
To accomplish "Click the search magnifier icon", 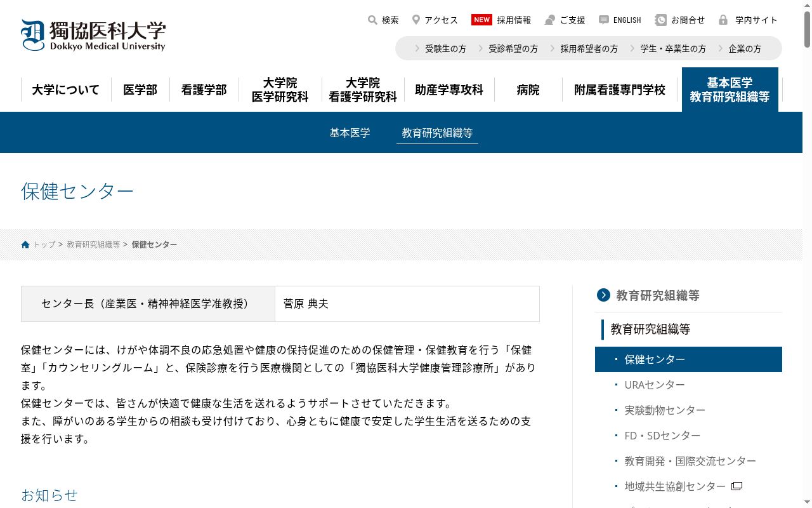I will tap(372, 20).
